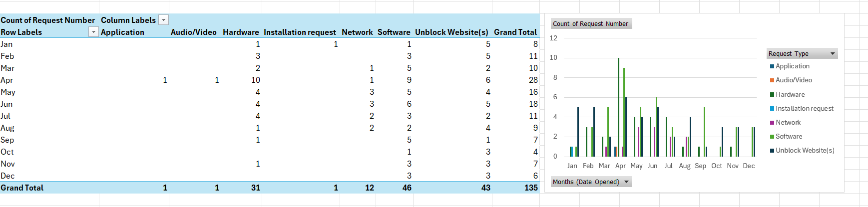Select the Unblock Website(s) column header cell
The height and width of the screenshot is (207, 868).
pyautogui.click(x=452, y=32)
